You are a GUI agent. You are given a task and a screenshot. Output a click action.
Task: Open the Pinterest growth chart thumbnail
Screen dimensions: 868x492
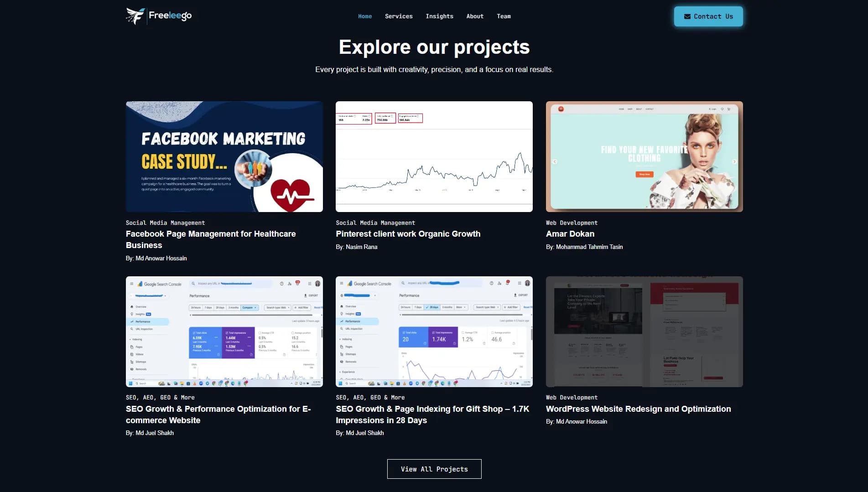click(x=434, y=156)
